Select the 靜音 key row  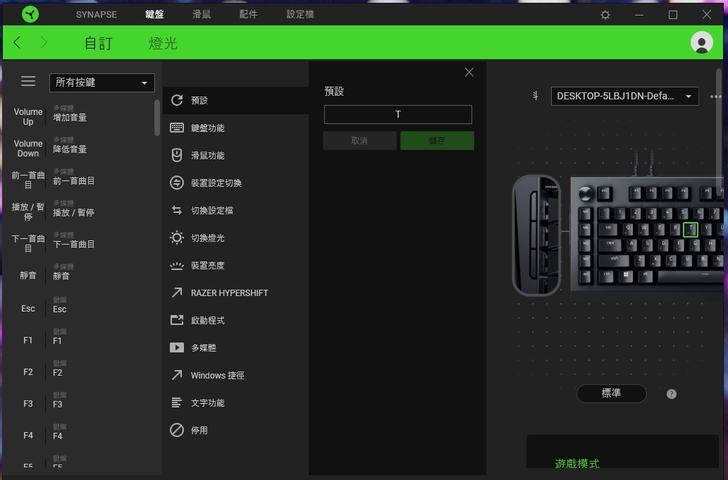79,275
